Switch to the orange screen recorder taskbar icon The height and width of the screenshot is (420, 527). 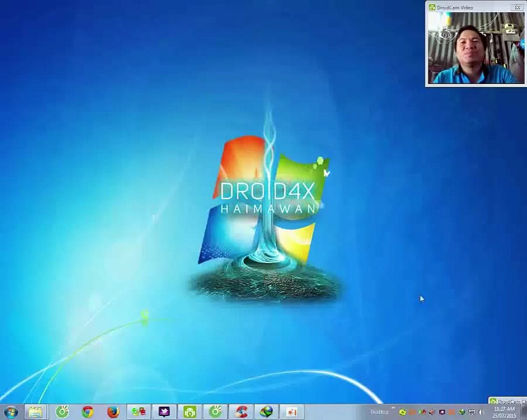click(x=292, y=412)
